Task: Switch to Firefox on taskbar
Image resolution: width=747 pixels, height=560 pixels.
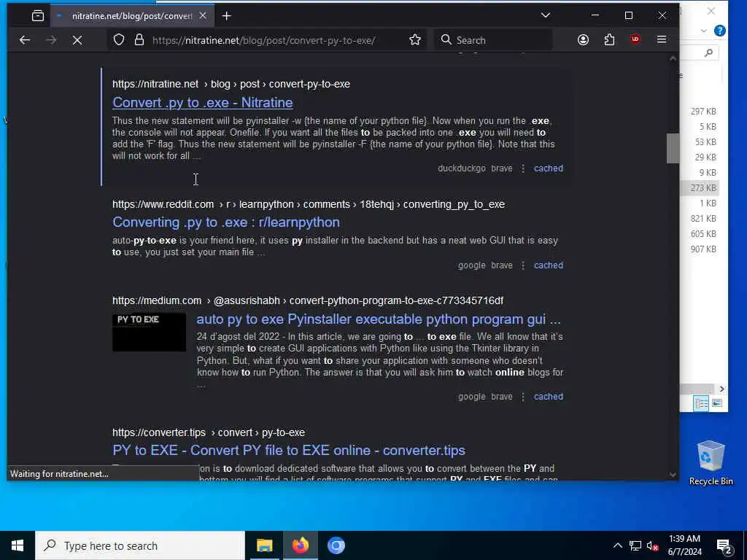Action: point(300,545)
